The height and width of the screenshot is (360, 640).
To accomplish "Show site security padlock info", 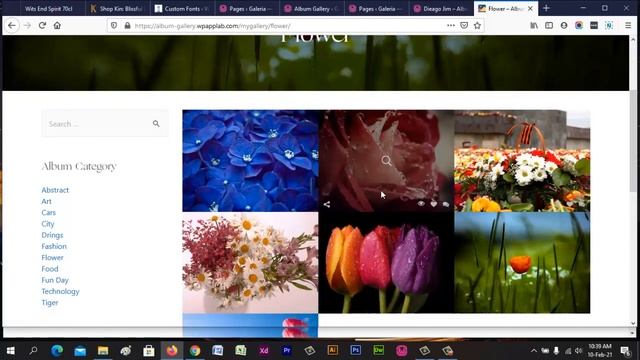I will (127, 25).
